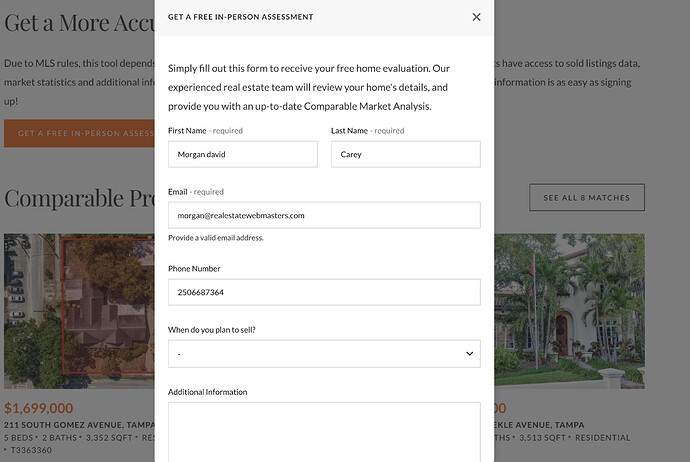The height and width of the screenshot is (462, 690).
Task: Open the house photo with palm trees
Action: click(569, 311)
